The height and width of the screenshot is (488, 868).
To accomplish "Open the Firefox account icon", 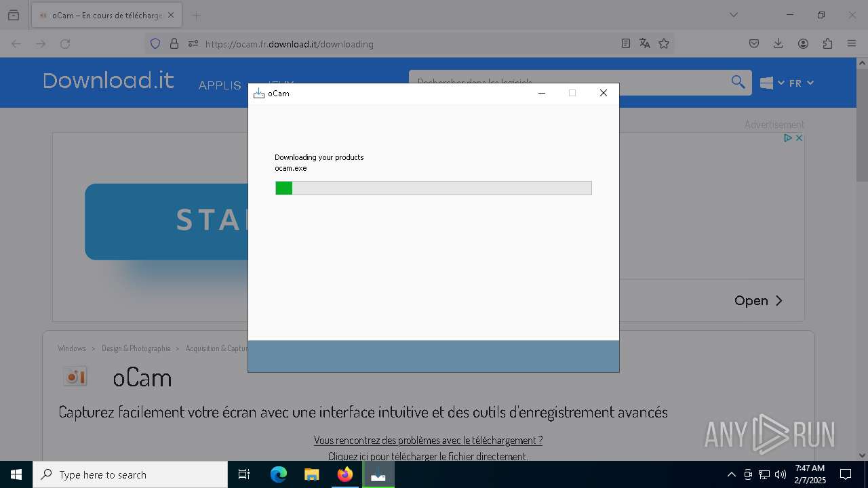I will pyautogui.click(x=803, y=43).
